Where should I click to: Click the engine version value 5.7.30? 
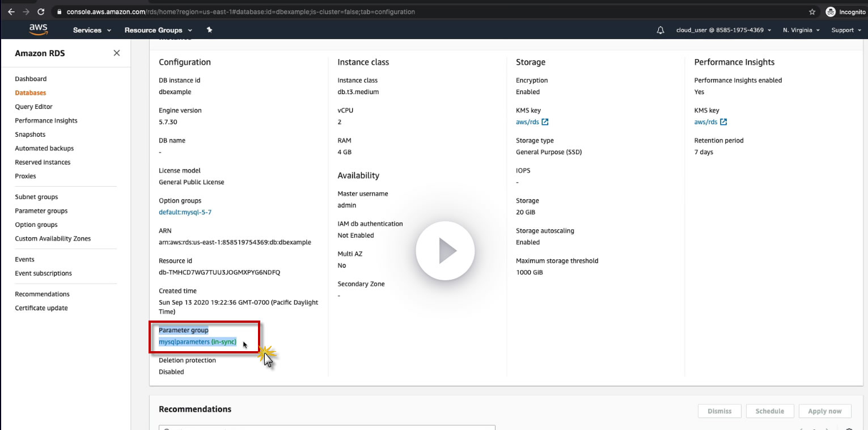pyautogui.click(x=169, y=122)
